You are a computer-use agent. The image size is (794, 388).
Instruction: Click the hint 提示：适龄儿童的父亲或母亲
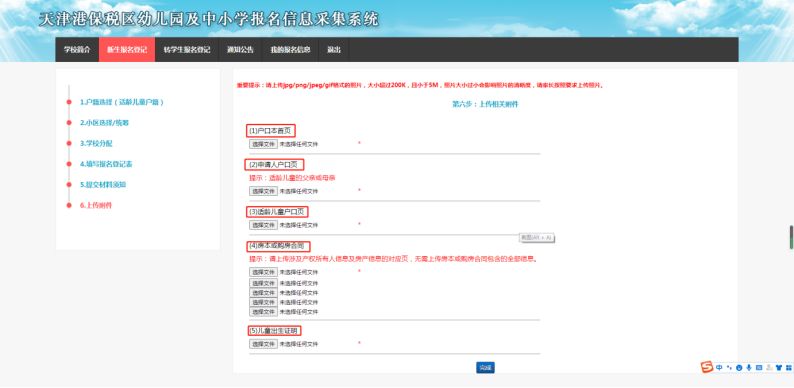pyautogui.click(x=292, y=178)
